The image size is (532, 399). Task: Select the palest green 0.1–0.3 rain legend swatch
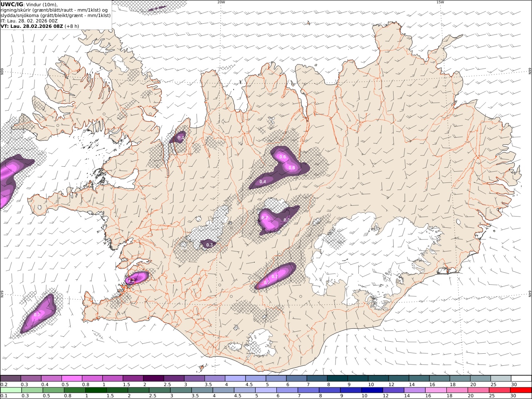pyautogui.click(x=11, y=390)
